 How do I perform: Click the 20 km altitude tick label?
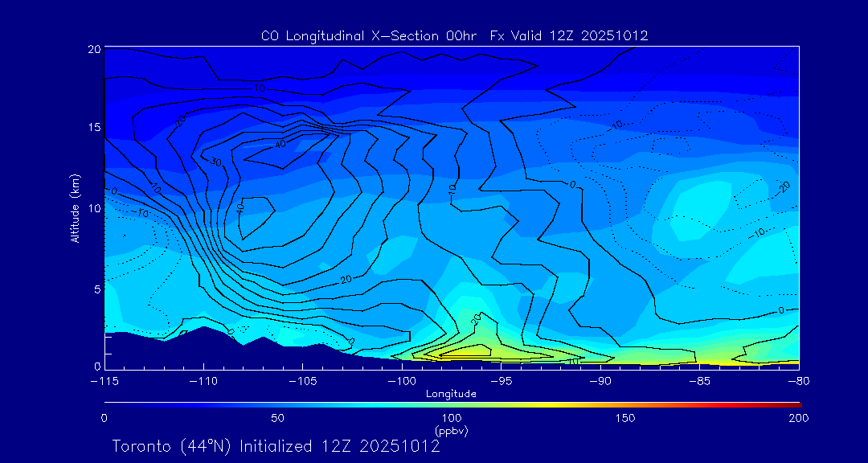pyautogui.click(x=92, y=49)
